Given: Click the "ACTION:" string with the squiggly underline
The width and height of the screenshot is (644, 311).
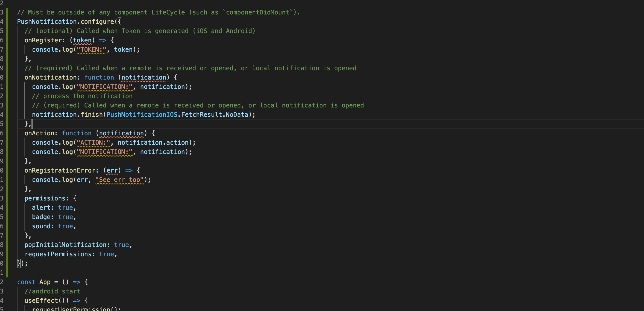Looking at the screenshot, I should (x=94, y=142).
